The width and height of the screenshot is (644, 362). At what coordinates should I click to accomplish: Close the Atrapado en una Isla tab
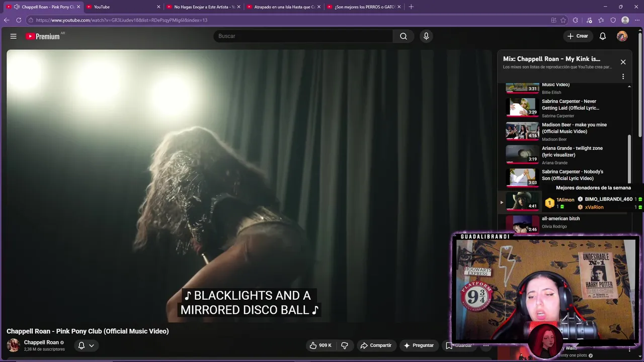click(x=319, y=7)
